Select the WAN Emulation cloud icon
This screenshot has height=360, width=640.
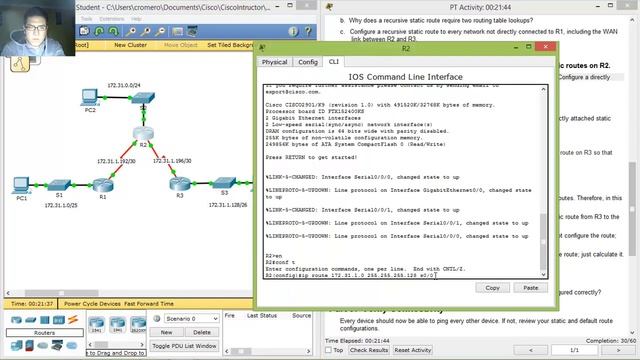pyautogui.click(x=42, y=346)
